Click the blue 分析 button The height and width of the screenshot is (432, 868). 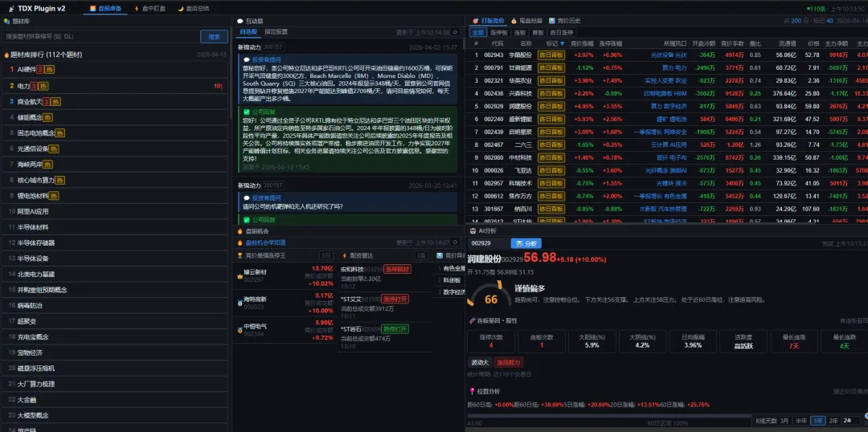click(526, 243)
